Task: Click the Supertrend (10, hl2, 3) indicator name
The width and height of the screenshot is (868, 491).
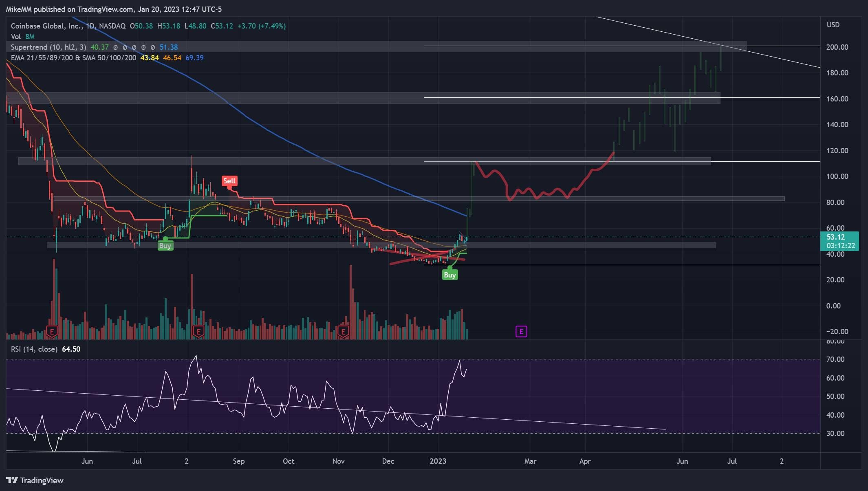Action: tap(48, 47)
